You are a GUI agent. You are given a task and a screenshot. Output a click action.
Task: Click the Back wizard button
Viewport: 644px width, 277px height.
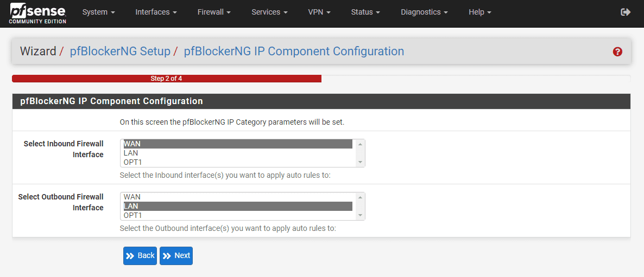point(140,256)
